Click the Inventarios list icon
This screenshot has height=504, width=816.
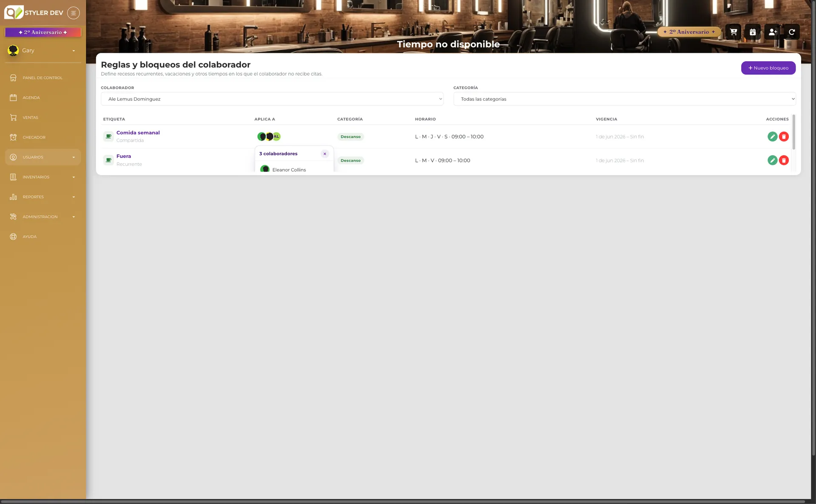[13, 177]
